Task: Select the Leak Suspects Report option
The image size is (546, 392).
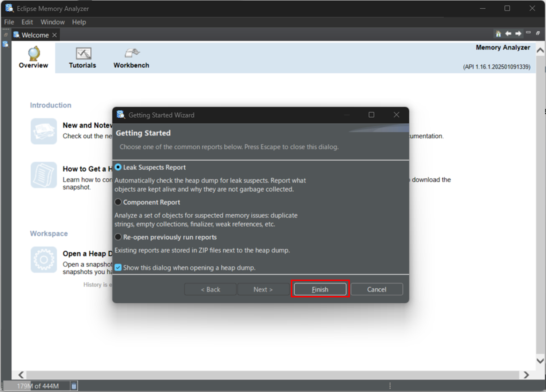Action: 118,167
